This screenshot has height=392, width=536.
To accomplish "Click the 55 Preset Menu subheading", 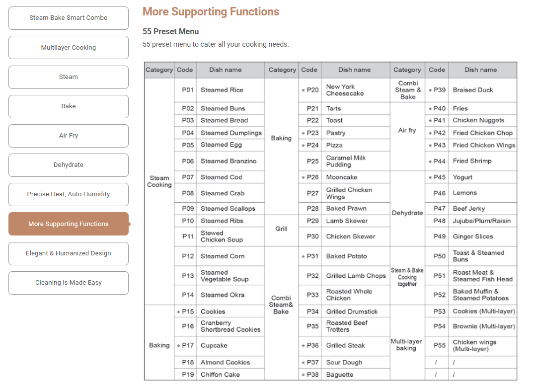I will [x=170, y=32].
